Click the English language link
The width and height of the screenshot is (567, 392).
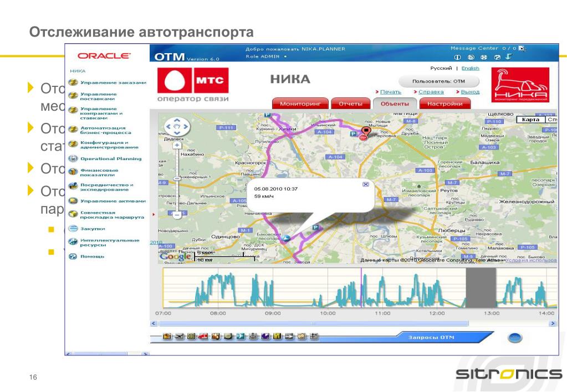click(470, 68)
